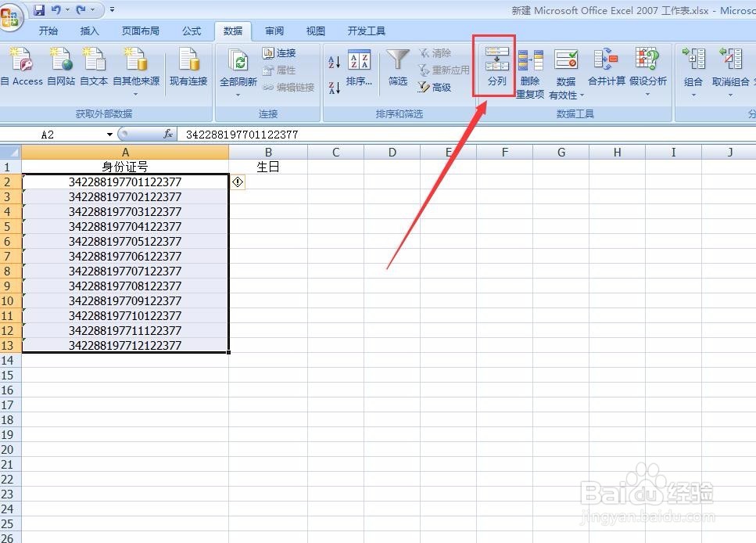
Task: Click 编辑链接 button
Action: pos(288,88)
